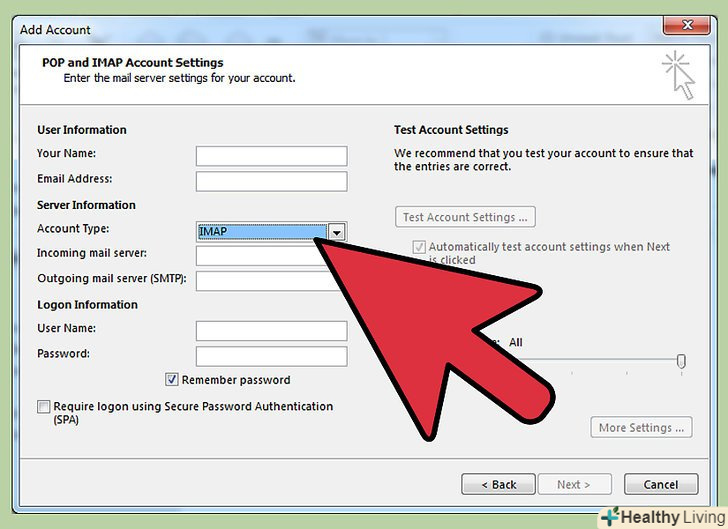728x529 pixels.
Task: Click the Add Account title text
Action: [x=55, y=30]
